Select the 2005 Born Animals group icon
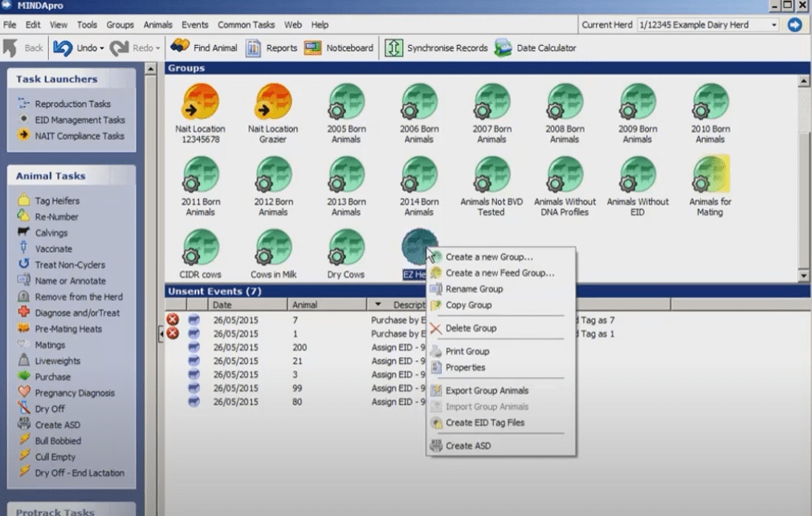Image resolution: width=812 pixels, height=516 pixels. (x=346, y=101)
